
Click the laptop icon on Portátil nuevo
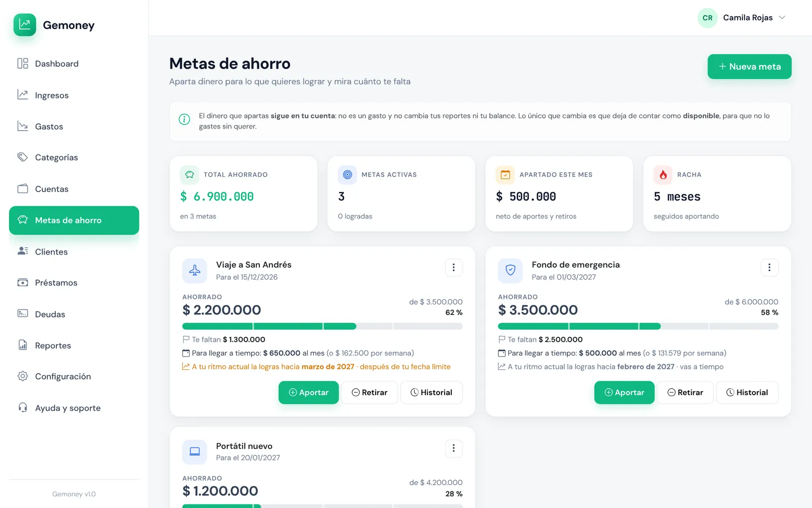click(194, 452)
